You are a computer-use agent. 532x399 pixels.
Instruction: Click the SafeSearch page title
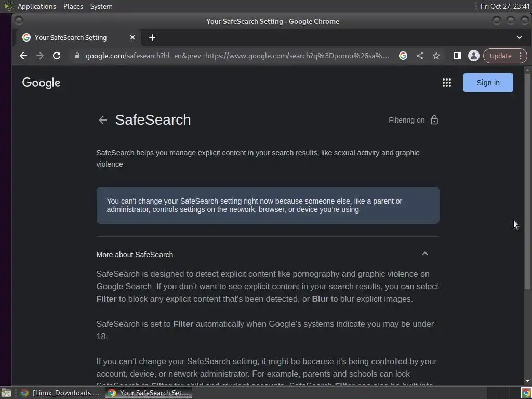point(153,120)
